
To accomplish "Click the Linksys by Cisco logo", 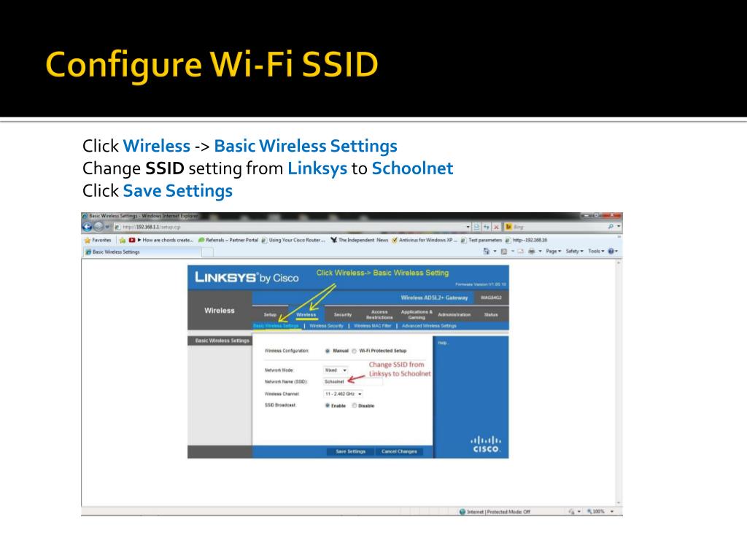I will tap(247, 277).
